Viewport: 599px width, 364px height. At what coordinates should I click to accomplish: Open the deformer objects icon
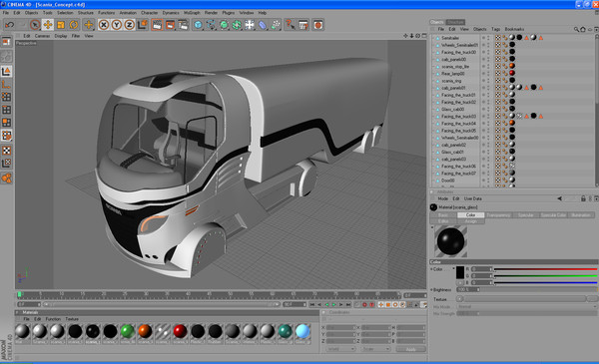(x=263, y=25)
